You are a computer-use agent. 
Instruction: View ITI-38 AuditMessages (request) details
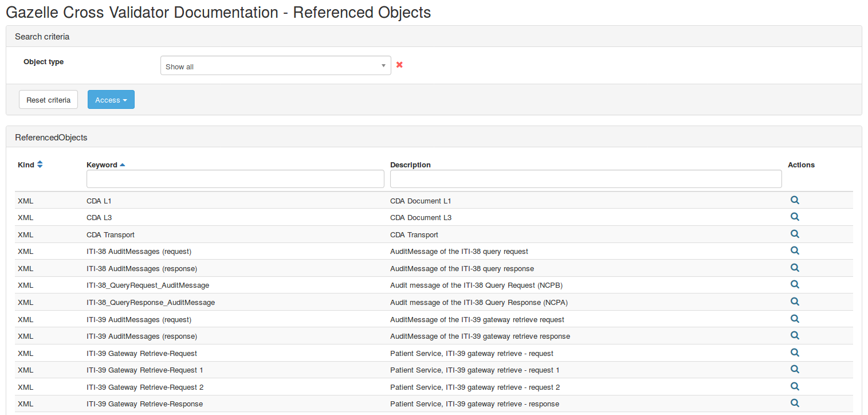[x=795, y=250]
